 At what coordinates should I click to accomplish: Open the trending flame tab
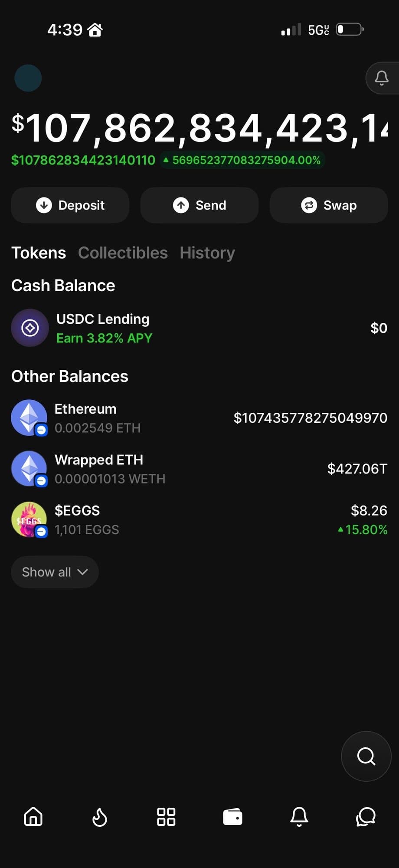100,816
